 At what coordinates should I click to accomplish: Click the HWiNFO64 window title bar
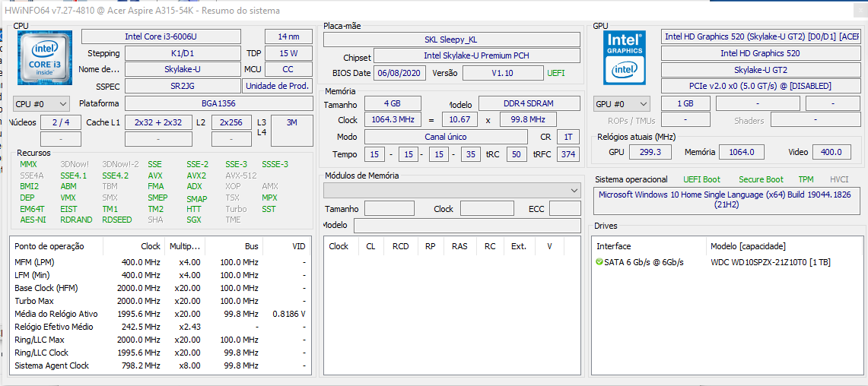434,10
